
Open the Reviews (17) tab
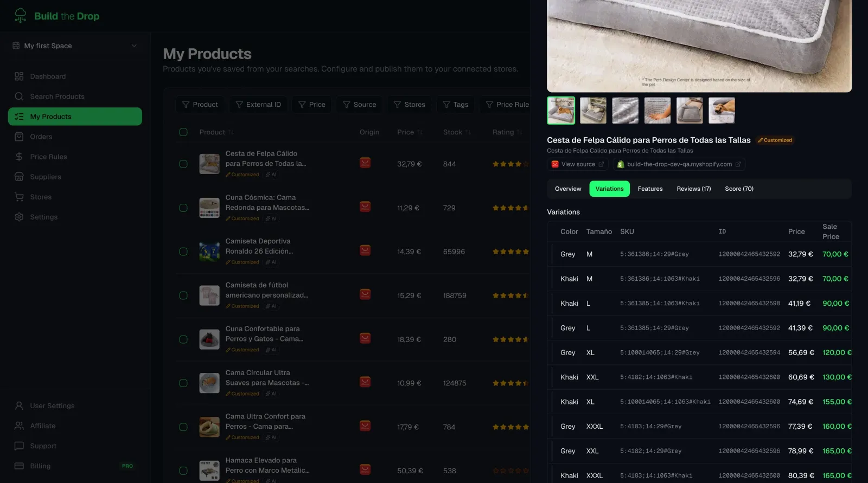click(693, 189)
